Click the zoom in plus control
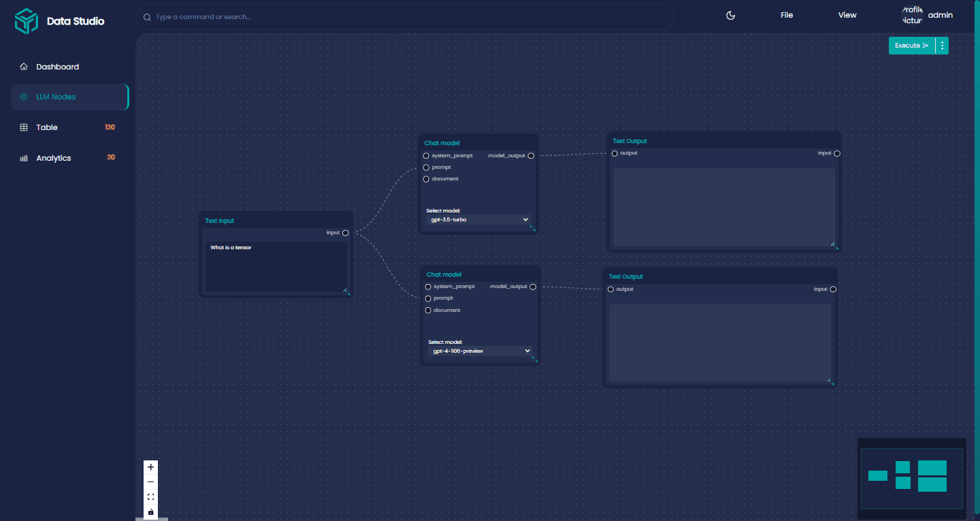The image size is (980, 521). [x=150, y=467]
